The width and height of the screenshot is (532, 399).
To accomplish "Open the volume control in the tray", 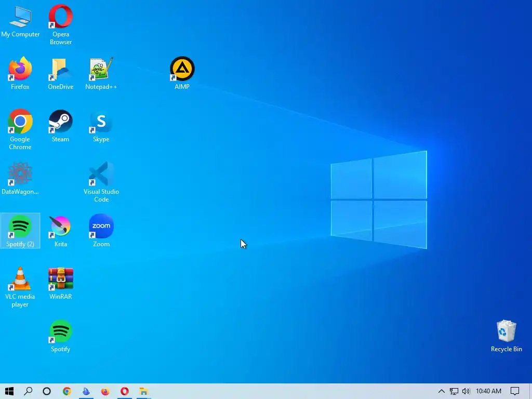I will click(x=466, y=391).
